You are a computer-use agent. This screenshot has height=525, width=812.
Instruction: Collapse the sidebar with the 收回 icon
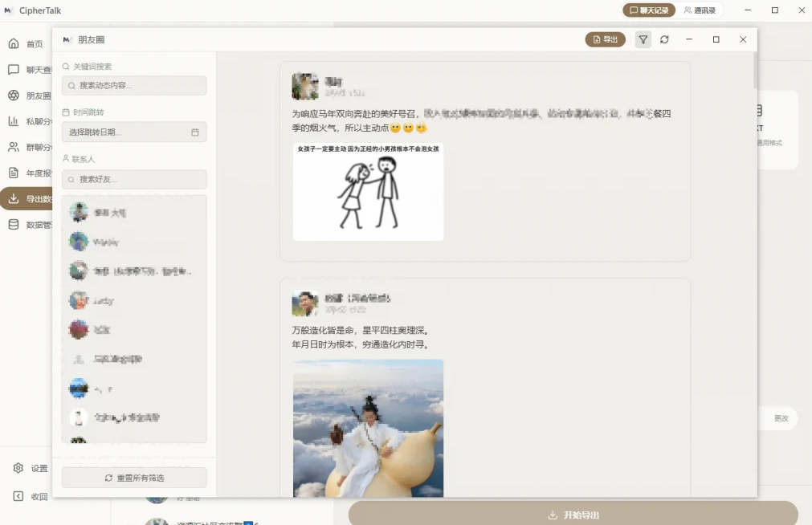click(x=18, y=496)
